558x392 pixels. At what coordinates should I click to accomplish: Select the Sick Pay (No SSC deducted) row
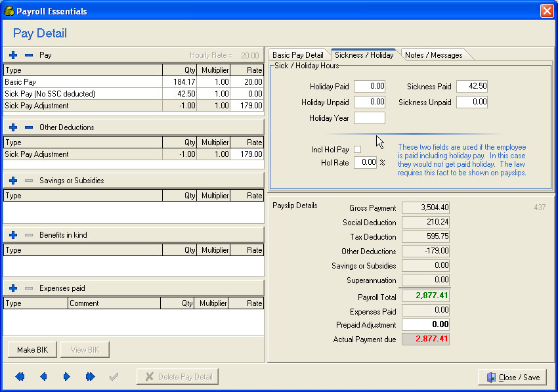[x=50, y=94]
